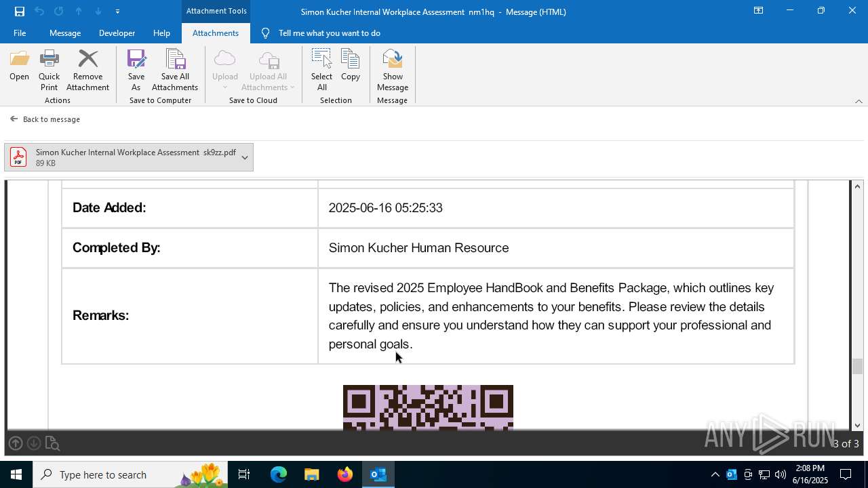The width and height of the screenshot is (868, 488).
Task: Select All attachments
Action: pyautogui.click(x=321, y=70)
